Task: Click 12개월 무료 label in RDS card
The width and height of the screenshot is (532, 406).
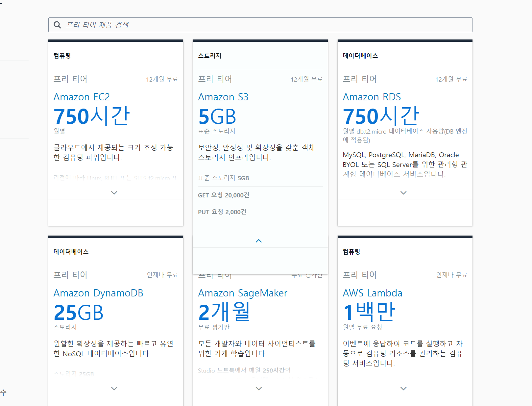Action: 451,79
